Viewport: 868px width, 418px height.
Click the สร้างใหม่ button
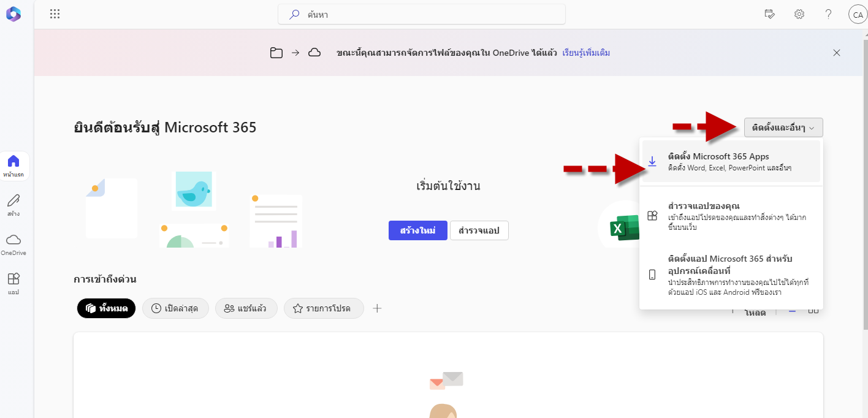418,230
